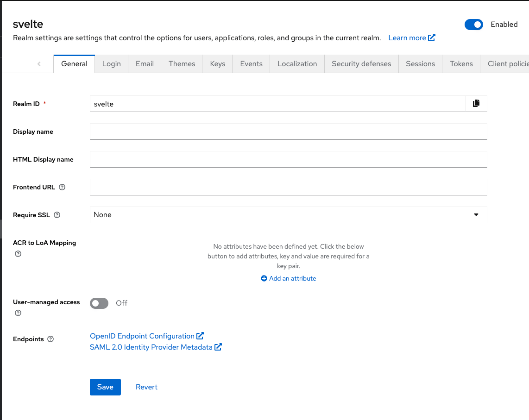Viewport: 529px width, 420px height.
Task: Click the external link icon on SAML 2.0 Metadata
Action: pyautogui.click(x=218, y=347)
